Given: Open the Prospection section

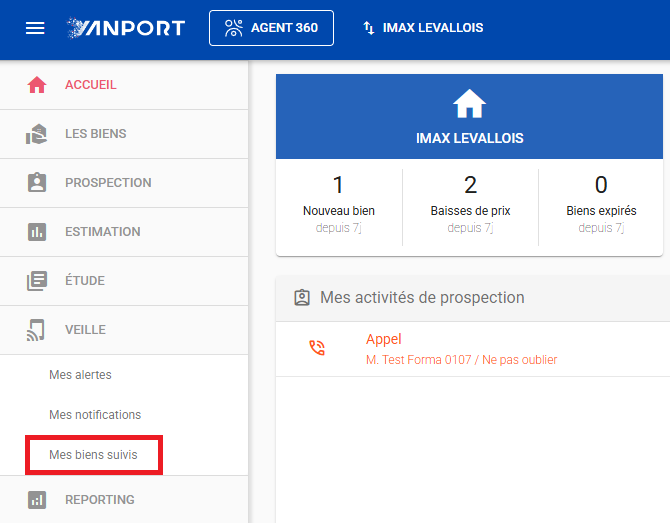Looking at the screenshot, I should 124,183.
